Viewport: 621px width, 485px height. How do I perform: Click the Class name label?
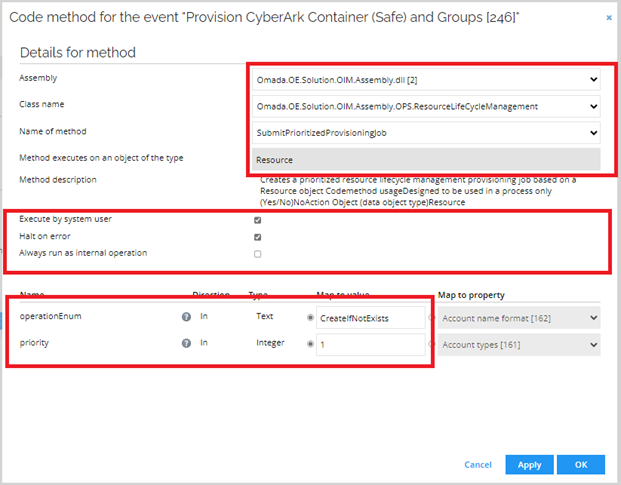[x=42, y=104]
